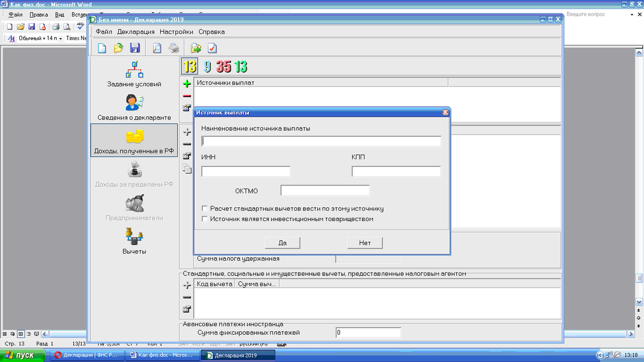Add an income row with the plus icon

[187, 131]
